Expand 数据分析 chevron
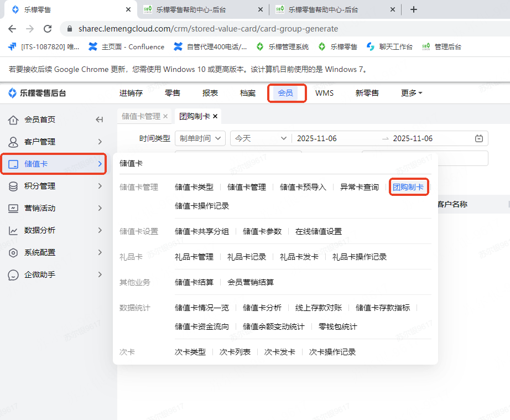The width and height of the screenshot is (510, 420). 100,230
